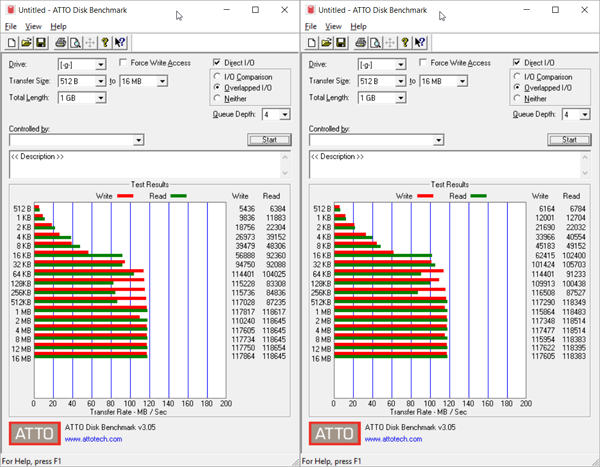Viewport: 600px width, 467px height.
Task: Open Controlled by dropdown in left window
Action: (x=139, y=140)
